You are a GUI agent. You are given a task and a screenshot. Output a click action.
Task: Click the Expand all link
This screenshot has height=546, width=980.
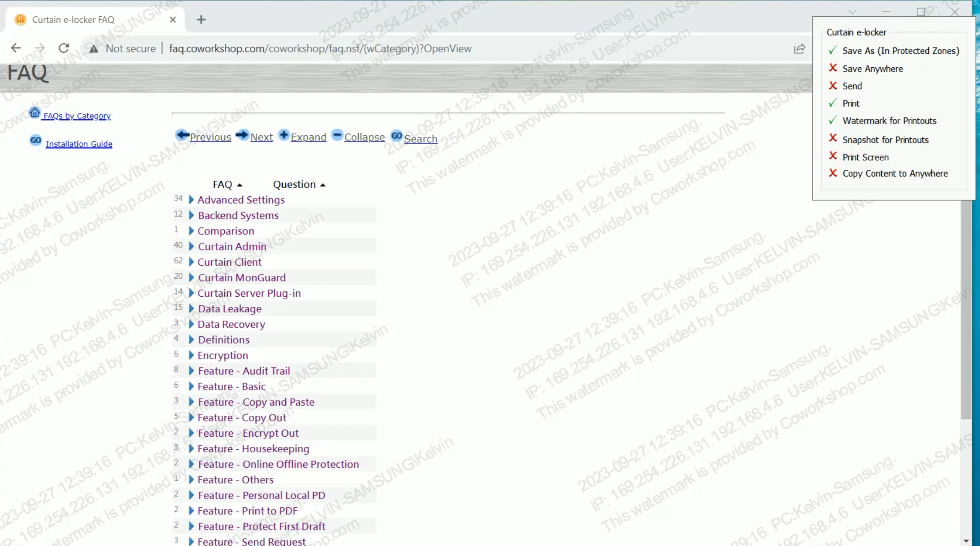click(308, 137)
